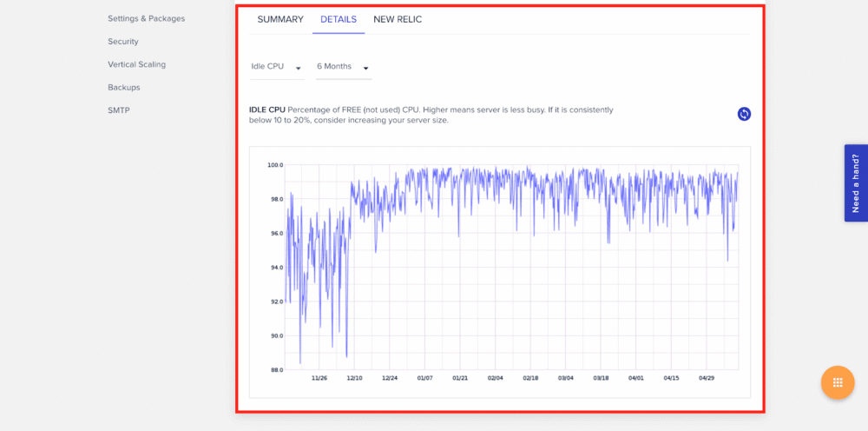Click the 03/18 date label on chart axis
This screenshot has width=868, height=431.
tap(601, 378)
